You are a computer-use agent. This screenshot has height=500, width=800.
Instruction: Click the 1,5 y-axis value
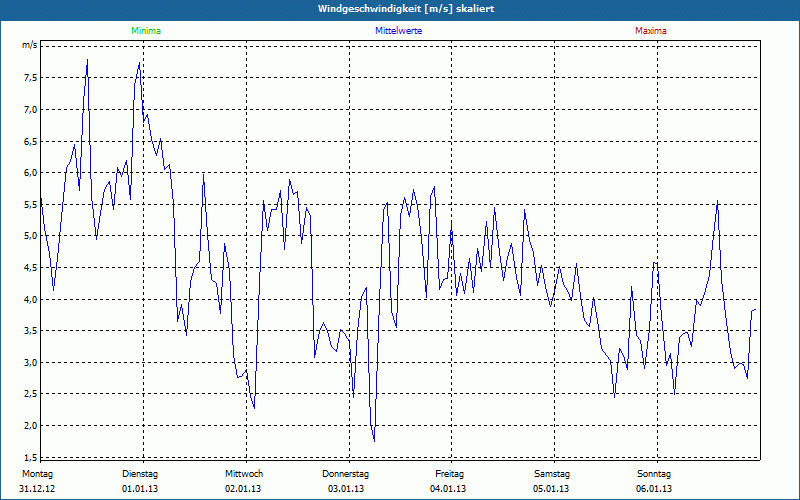click(x=30, y=457)
